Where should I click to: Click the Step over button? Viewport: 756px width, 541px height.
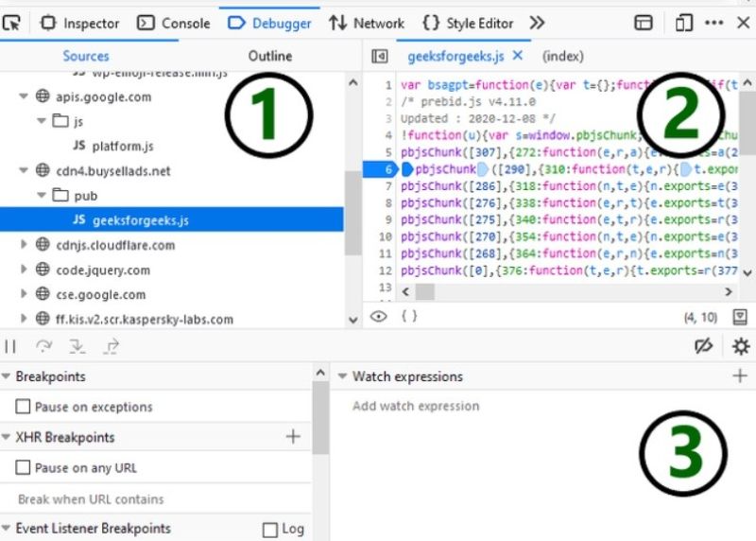[43, 346]
